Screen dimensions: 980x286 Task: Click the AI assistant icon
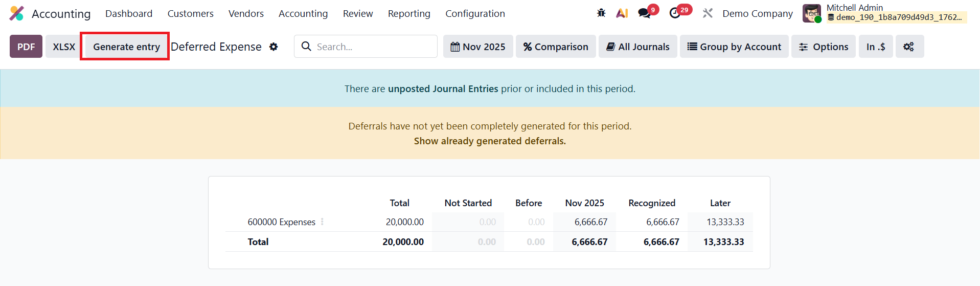click(622, 13)
